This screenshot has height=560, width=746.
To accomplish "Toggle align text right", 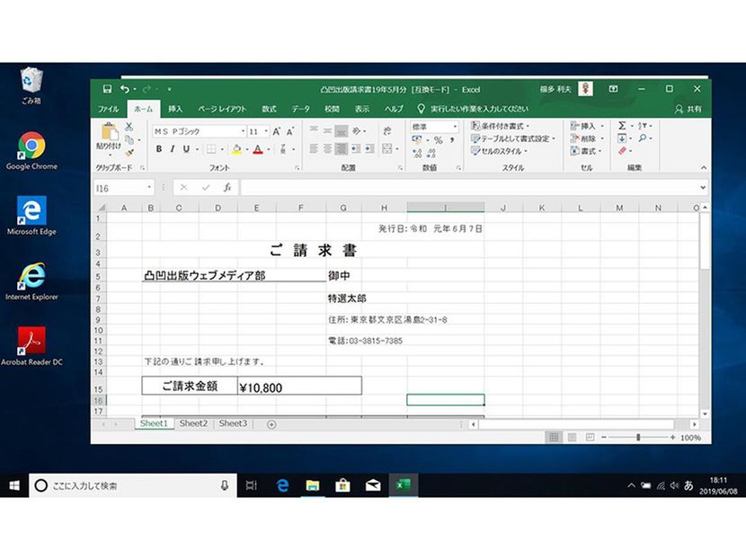I will 342,149.
